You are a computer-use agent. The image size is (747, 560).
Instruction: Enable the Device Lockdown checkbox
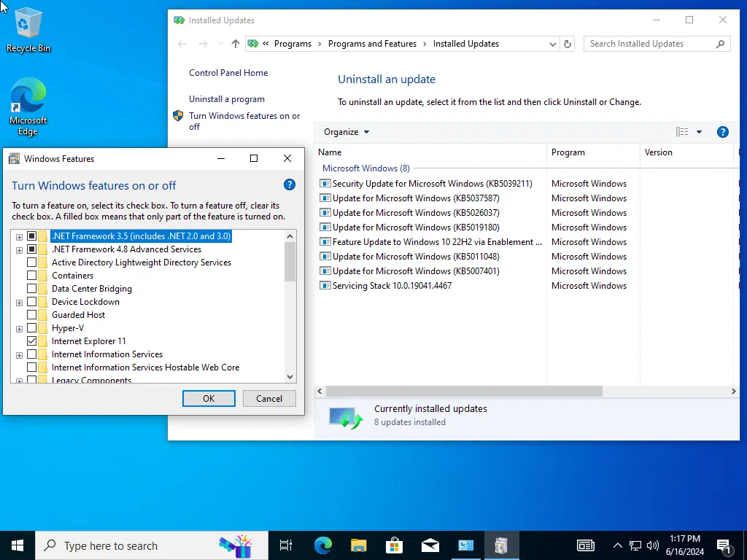click(x=31, y=301)
